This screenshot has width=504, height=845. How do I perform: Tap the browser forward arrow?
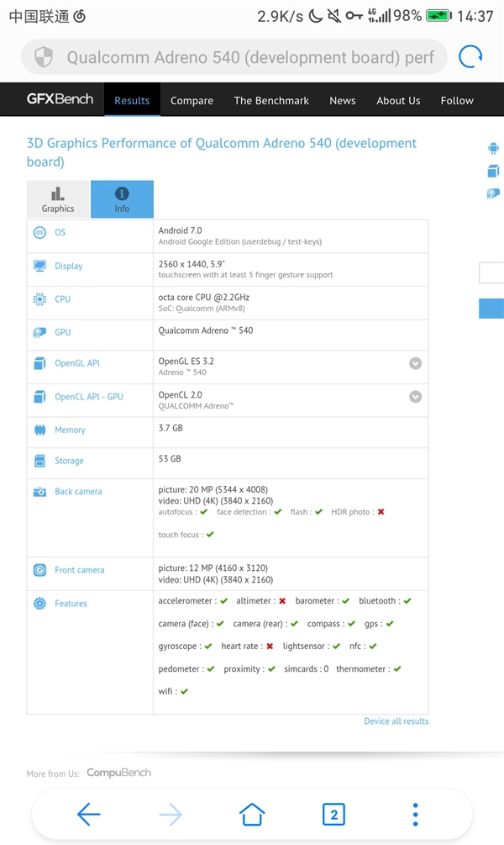(x=171, y=813)
